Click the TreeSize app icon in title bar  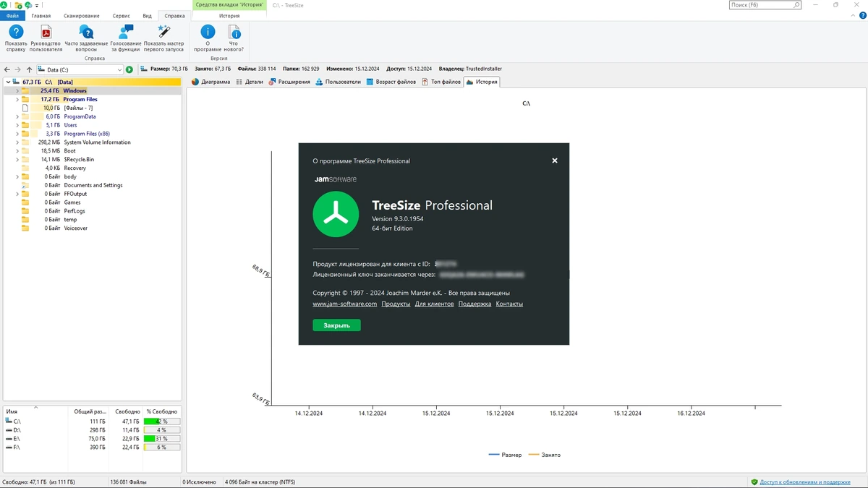coord(4,5)
